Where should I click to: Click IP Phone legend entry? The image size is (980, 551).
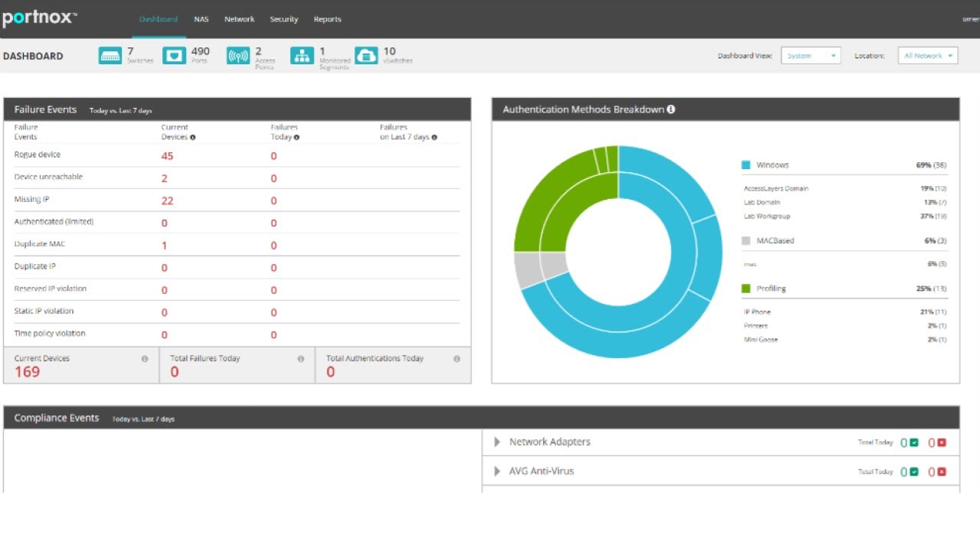[x=757, y=312]
